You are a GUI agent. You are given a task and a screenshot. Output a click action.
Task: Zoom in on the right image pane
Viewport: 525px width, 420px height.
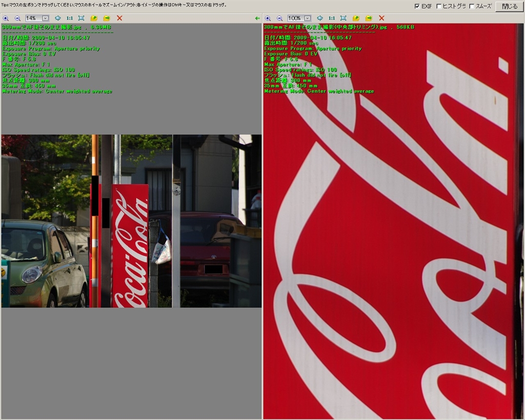click(268, 18)
